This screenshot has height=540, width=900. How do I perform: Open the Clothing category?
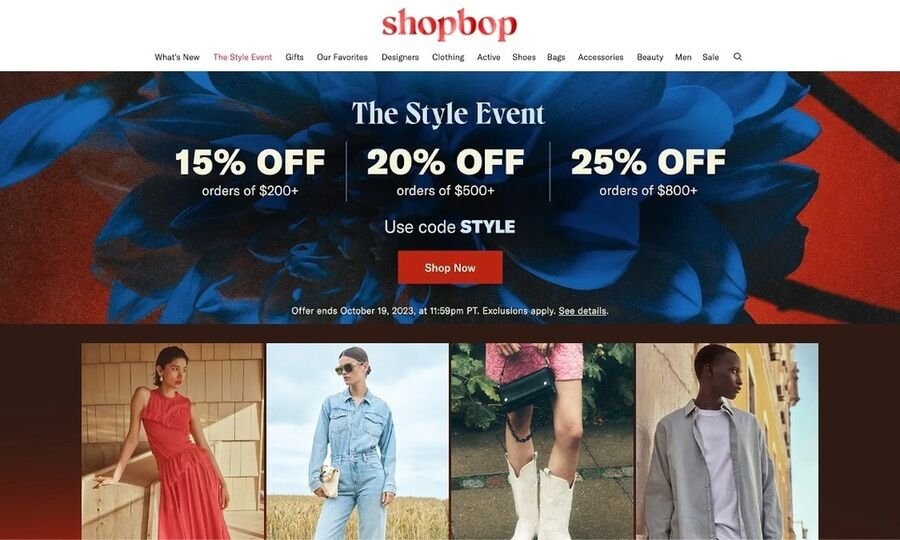448,57
